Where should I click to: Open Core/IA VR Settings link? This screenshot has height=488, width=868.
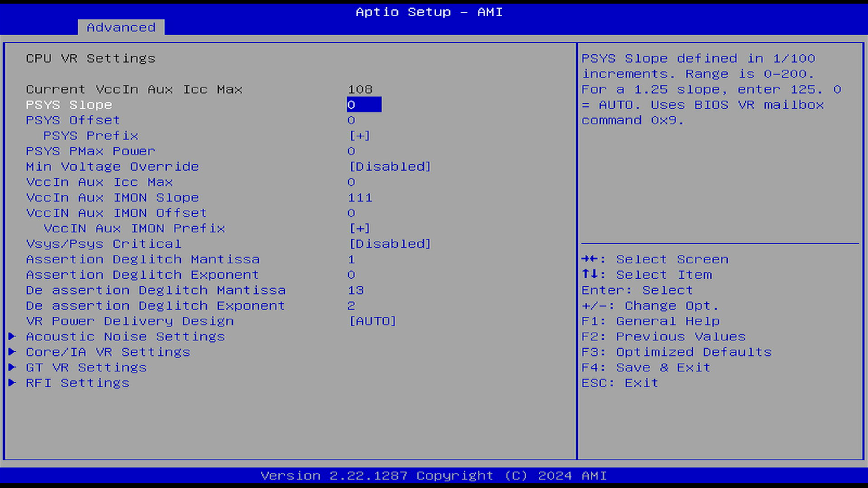(108, 352)
